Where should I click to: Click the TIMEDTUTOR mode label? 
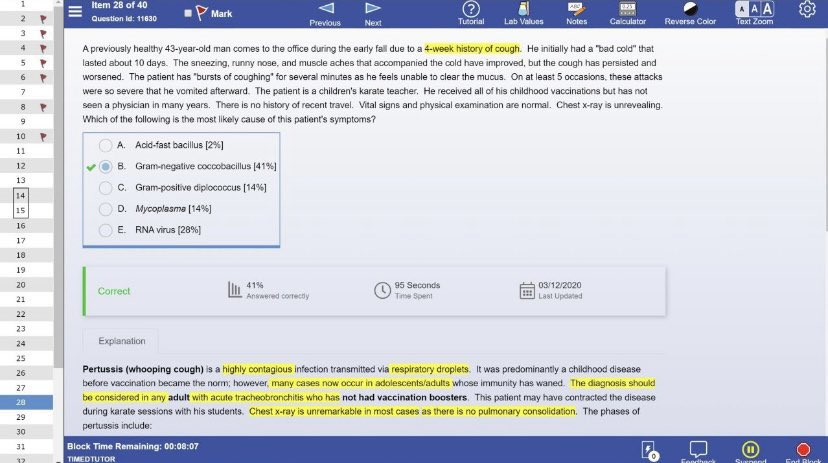(91, 459)
